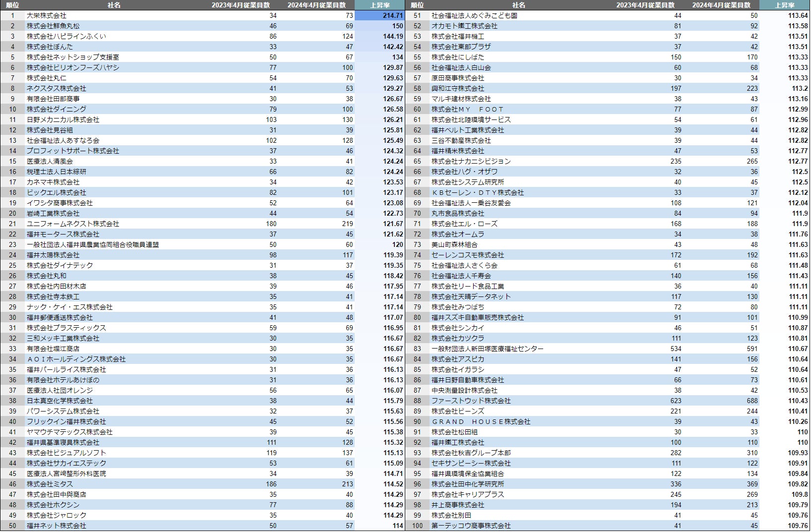Click ＫＢセーレン・ＤＴＹ株式会社

point(478,192)
